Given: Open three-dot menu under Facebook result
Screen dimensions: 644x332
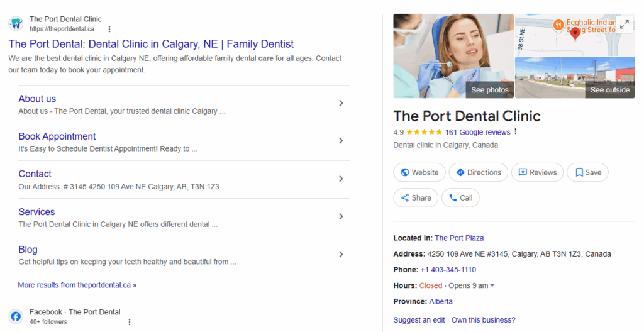Looking at the screenshot, I should coord(130,322).
